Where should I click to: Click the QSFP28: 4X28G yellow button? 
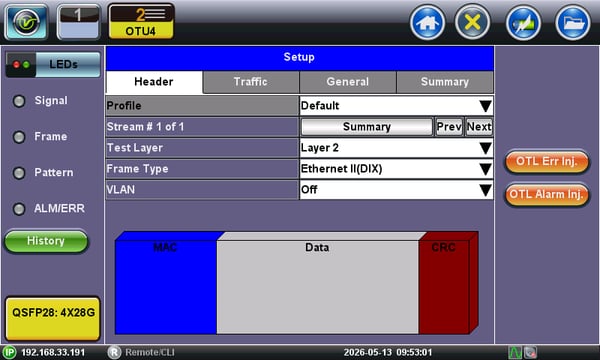[53, 318]
